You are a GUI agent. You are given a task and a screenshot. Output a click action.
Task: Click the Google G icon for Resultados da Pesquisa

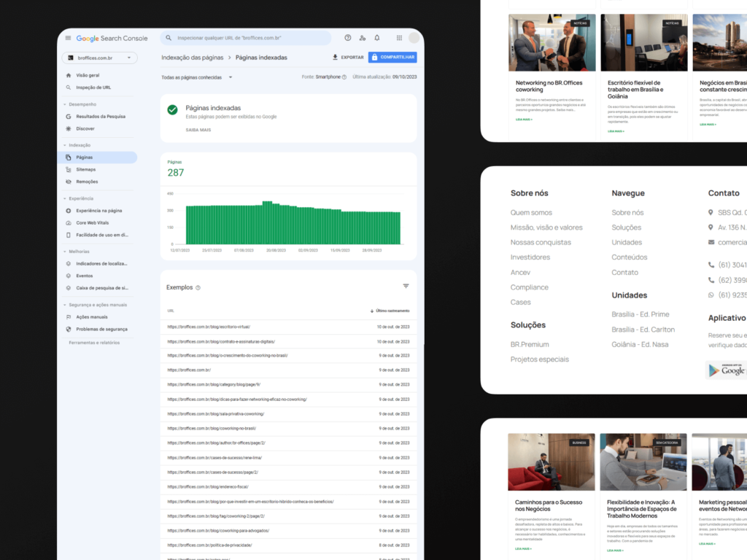[x=69, y=117]
